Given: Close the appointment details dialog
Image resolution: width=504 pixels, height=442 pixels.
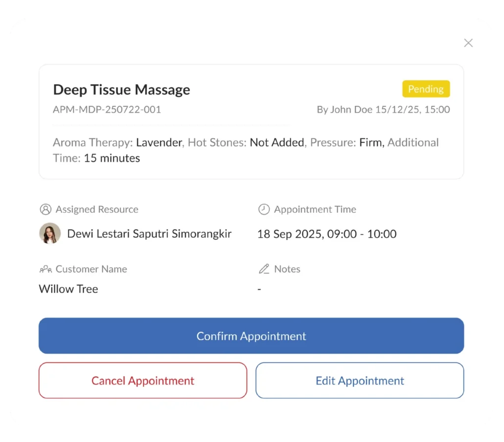Looking at the screenshot, I should coord(468,43).
